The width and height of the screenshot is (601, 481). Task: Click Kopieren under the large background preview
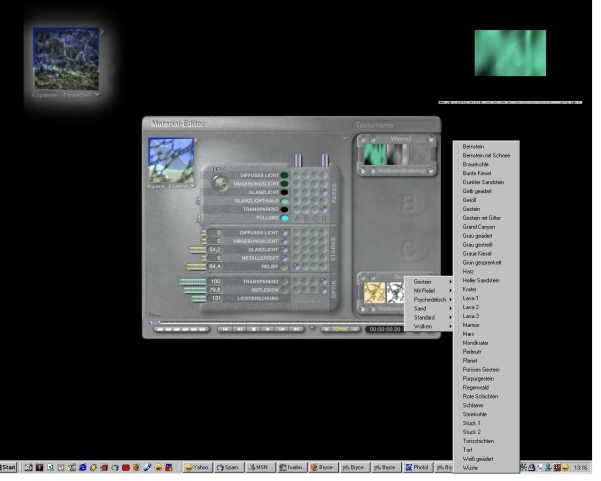[x=46, y=97]
